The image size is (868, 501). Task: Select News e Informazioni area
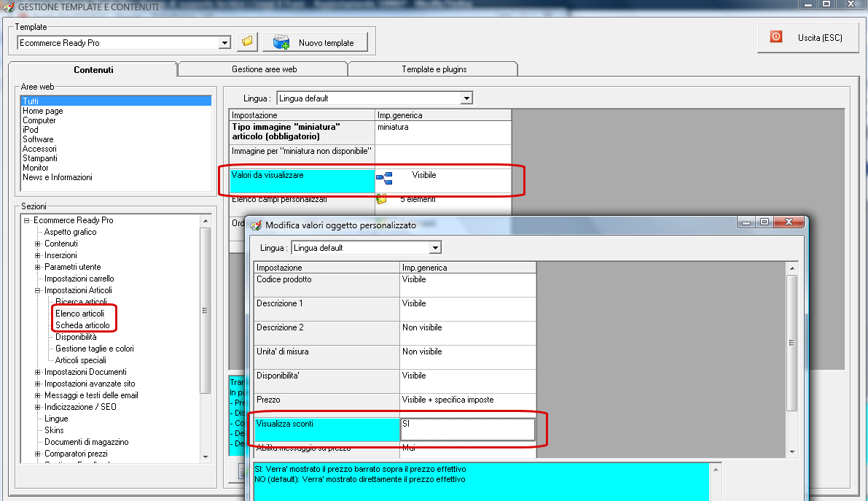(x=57, y=177)
